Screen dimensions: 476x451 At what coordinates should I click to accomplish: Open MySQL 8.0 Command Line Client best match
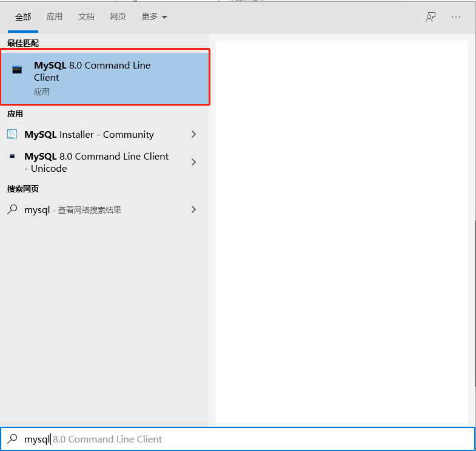[x=105, y=78]
